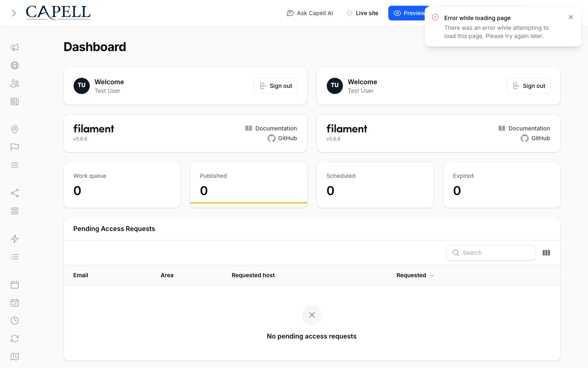The height and width of the screenshot is (368, 588).
Task: Open GitHub link in left filament card
Action: (282, 138)
